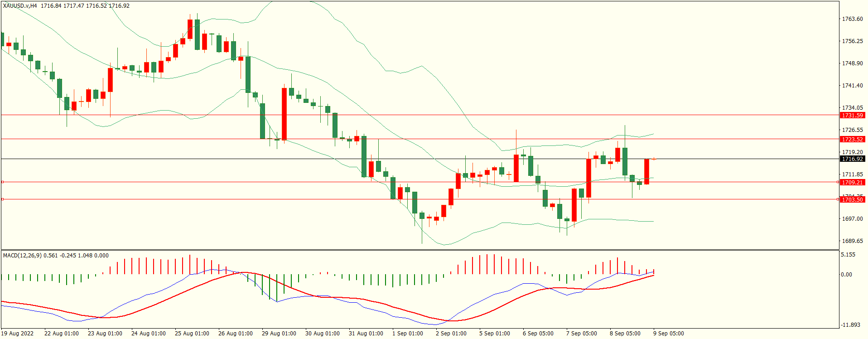Click the 1741.40 price scale value
Image resolution: width=868 pixels, height=339 pixels.
(x=852, y=86)
